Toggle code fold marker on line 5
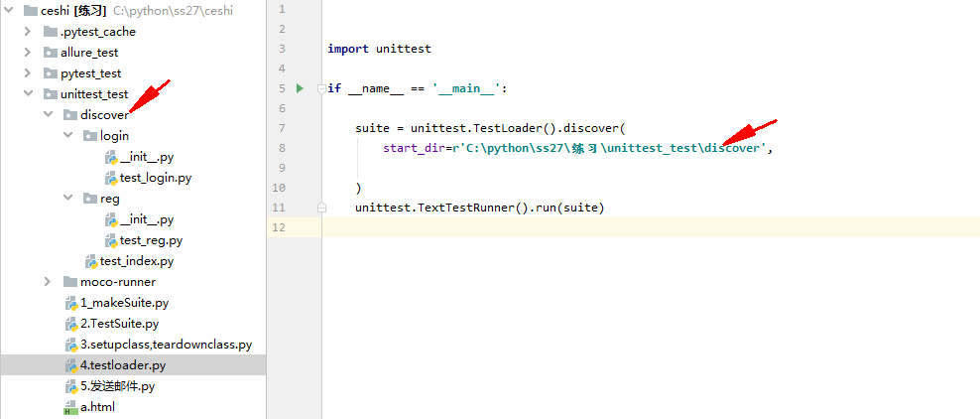The image size is (980, 419). pos(320,88)
